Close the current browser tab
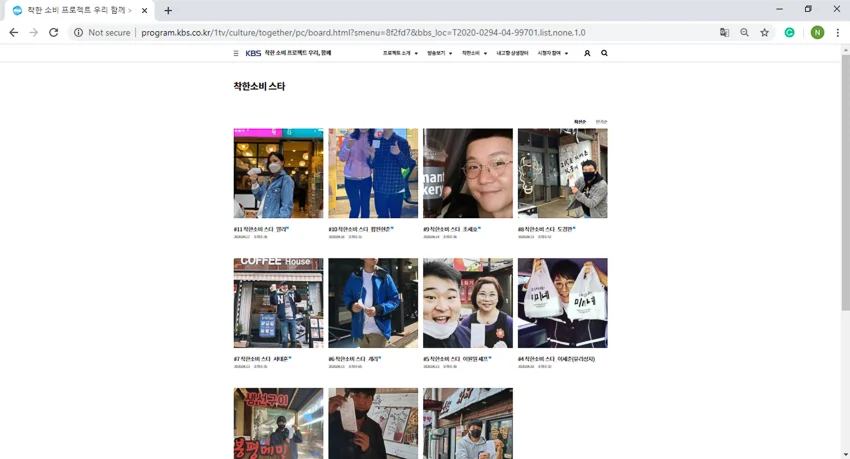 click(x=144, y=10)
